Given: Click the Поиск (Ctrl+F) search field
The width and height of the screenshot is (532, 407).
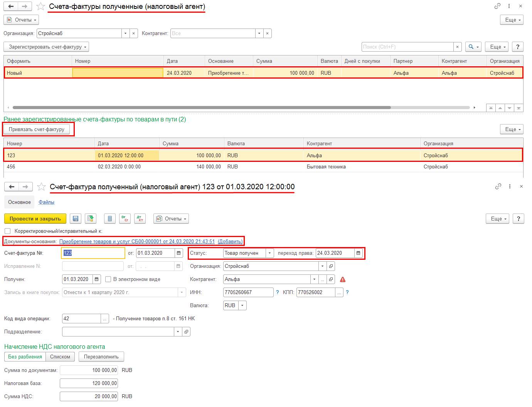Looking at the screenshot, I should pyautogui.click(x=407, y=47).
